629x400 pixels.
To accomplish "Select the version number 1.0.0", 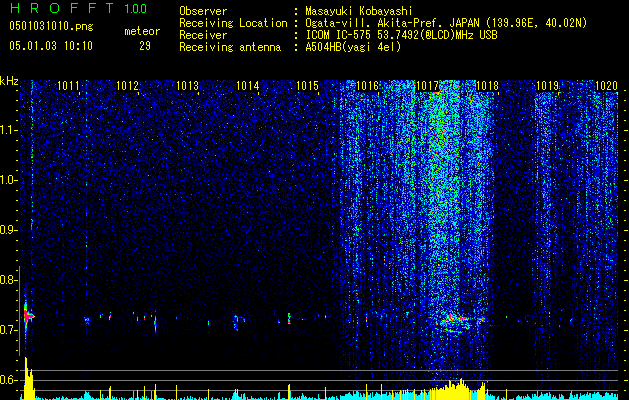I will 136,9.
